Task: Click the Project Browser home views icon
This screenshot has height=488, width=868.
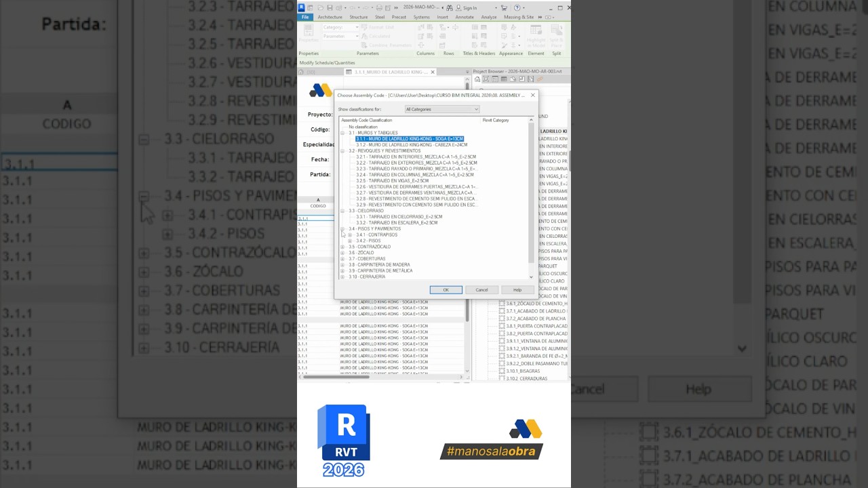Action: click(x=477, y=79)
